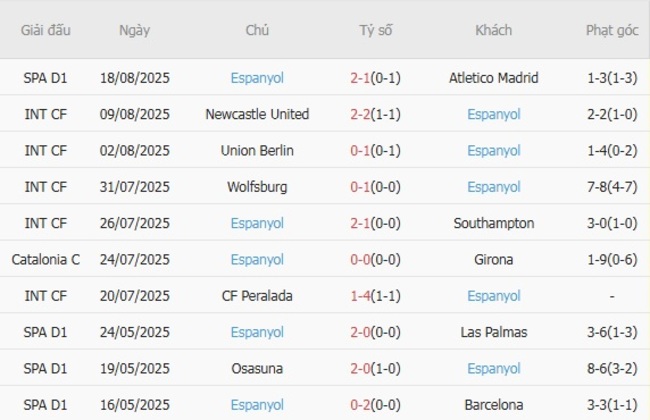Click the "Phạt góc" column header
650x420 pixels.
(612, 30)
